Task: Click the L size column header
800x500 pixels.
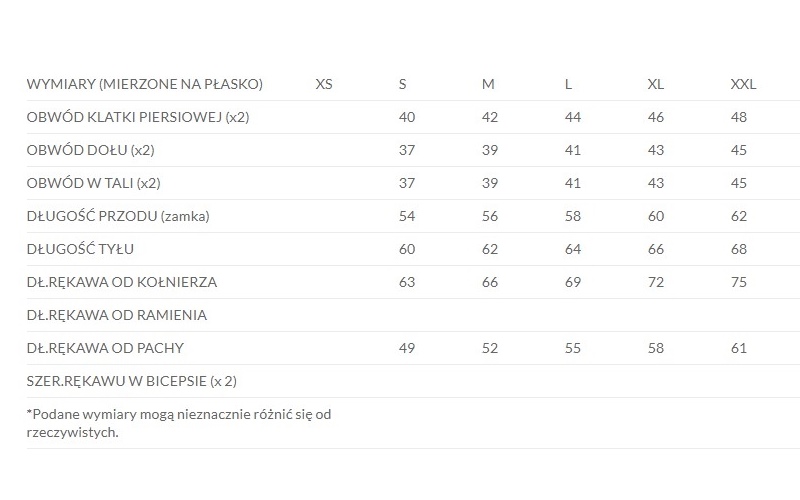Action: coord(568,84)
